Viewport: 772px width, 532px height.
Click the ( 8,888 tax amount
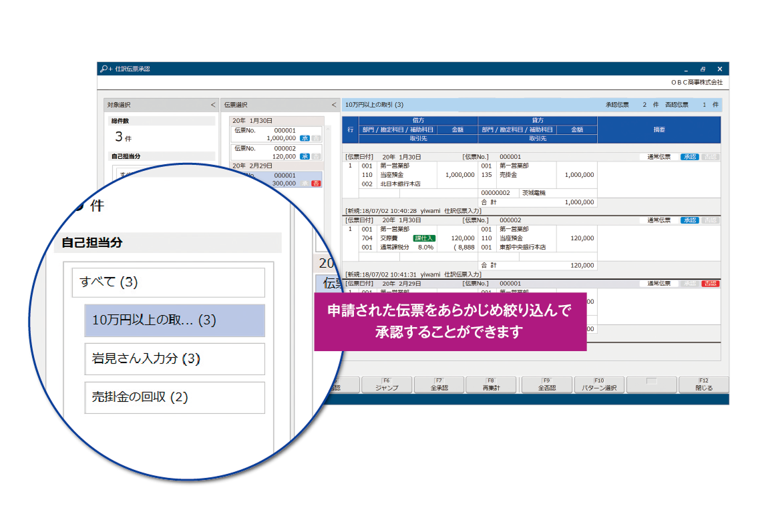[463, 248]
